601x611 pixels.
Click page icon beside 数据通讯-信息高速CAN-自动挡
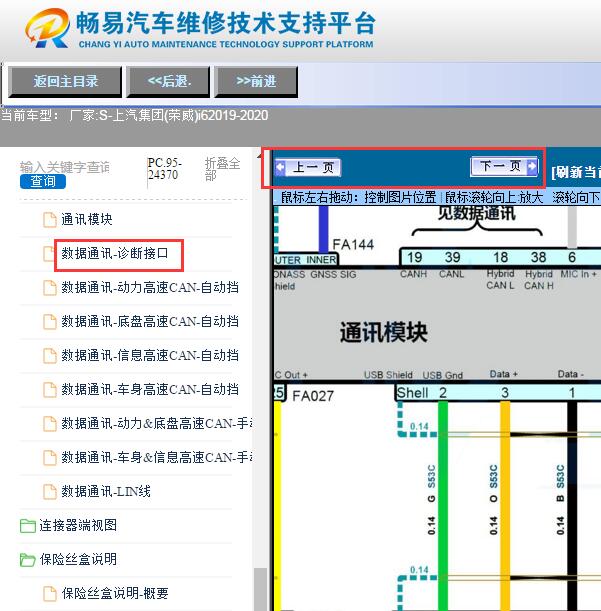pyautogui.click(x=49, y=356)
